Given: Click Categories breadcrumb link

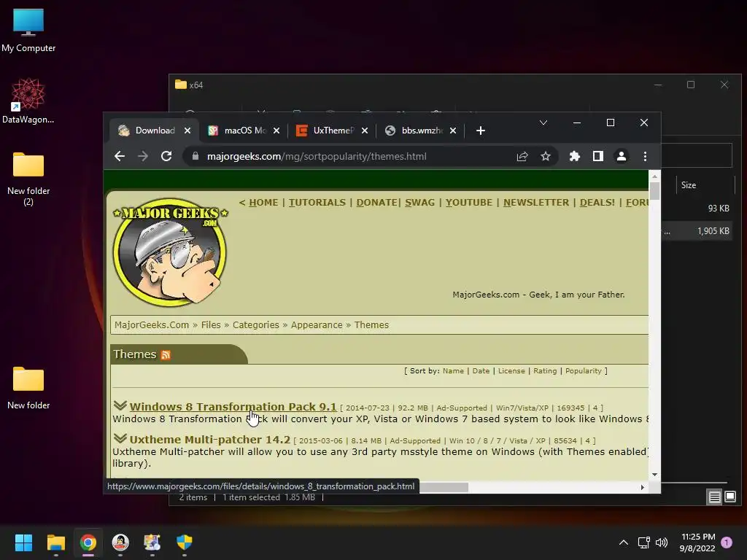Looking at the screenshot, I should coord(256,324).
